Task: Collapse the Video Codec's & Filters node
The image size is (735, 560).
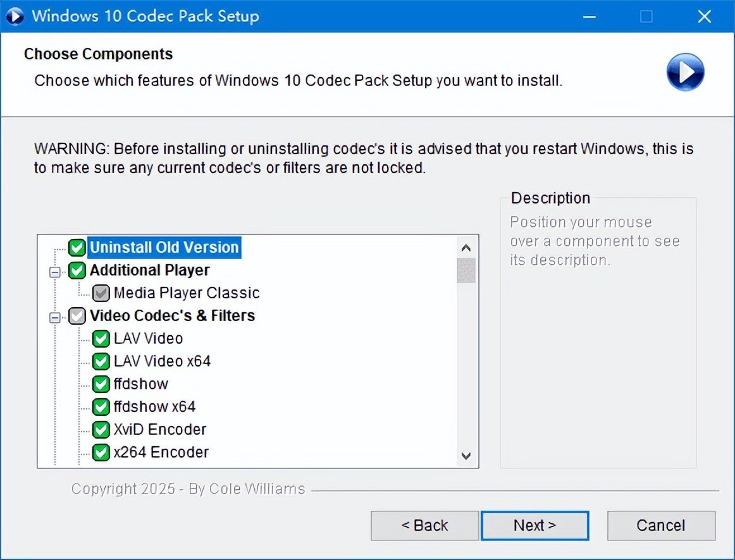Action: point(55,317)
